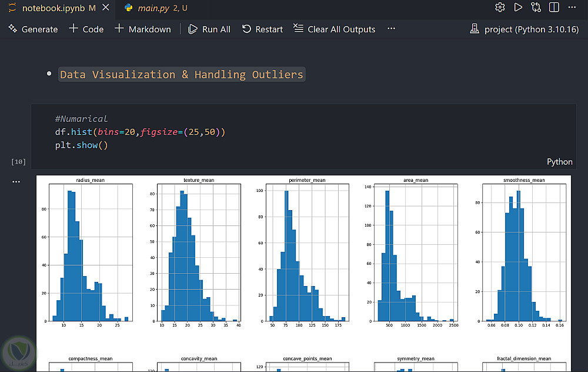
Task: Change the cell language mode from Python
Action: [x=559, y=162]
